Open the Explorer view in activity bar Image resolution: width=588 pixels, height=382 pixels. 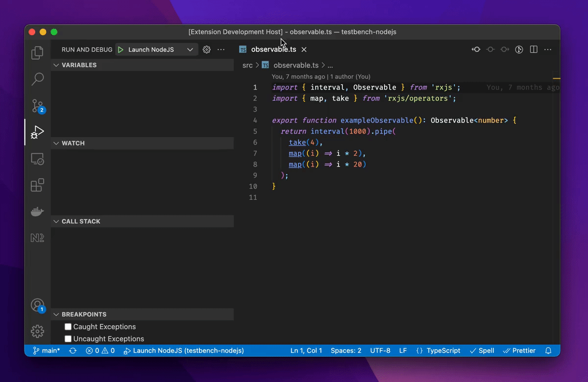tap(38, 52)
